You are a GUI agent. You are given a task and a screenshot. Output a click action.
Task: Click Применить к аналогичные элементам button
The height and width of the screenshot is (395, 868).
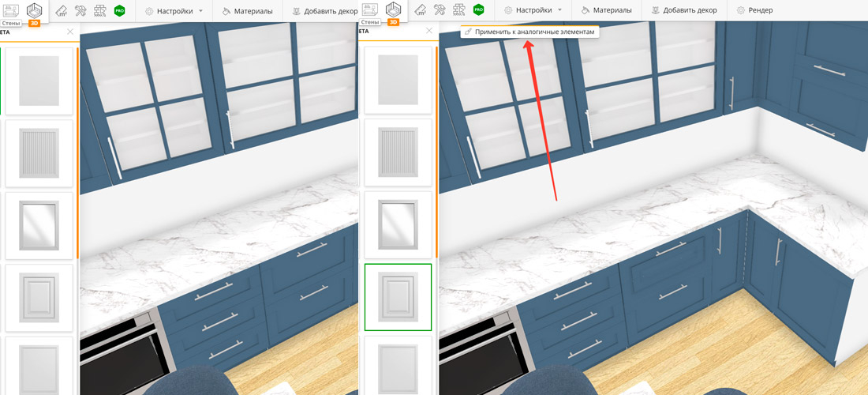point(531,32)
